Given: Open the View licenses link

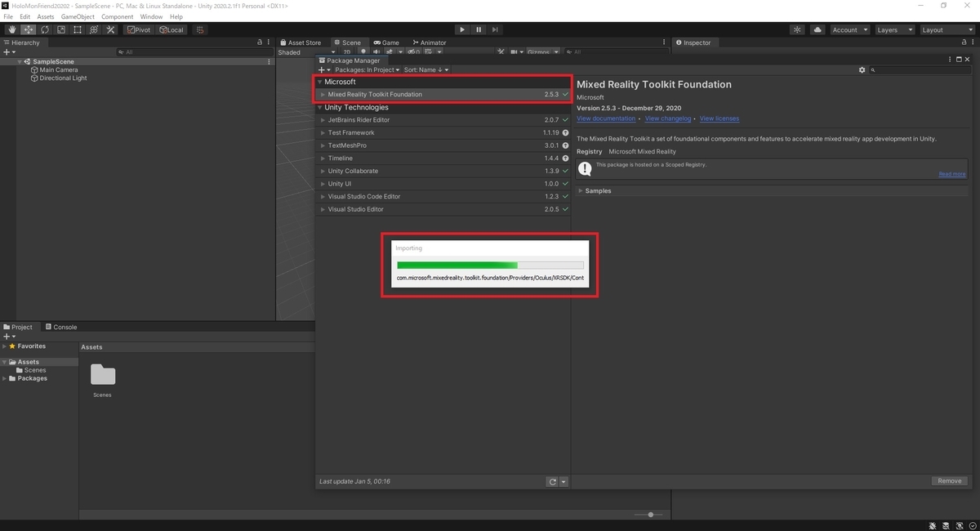Looking at the screenshot, I should pos(719,118).
